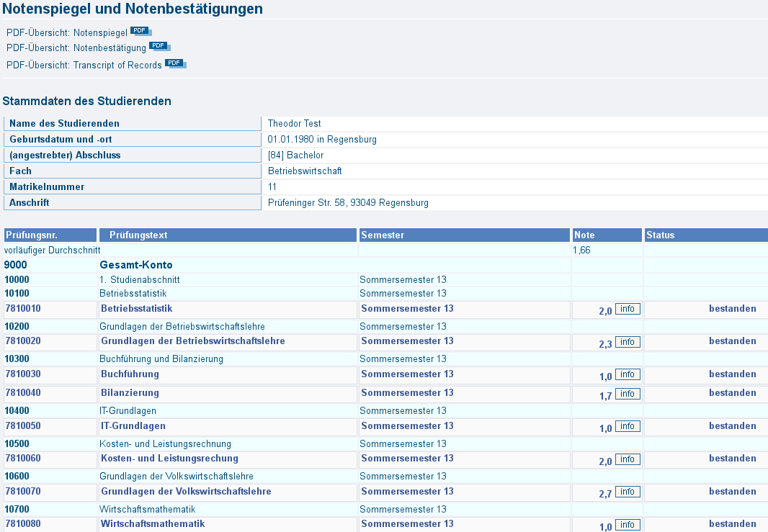Show info for Bilanzierung grade
768x532 pixels.
click(x=628, y=394)
